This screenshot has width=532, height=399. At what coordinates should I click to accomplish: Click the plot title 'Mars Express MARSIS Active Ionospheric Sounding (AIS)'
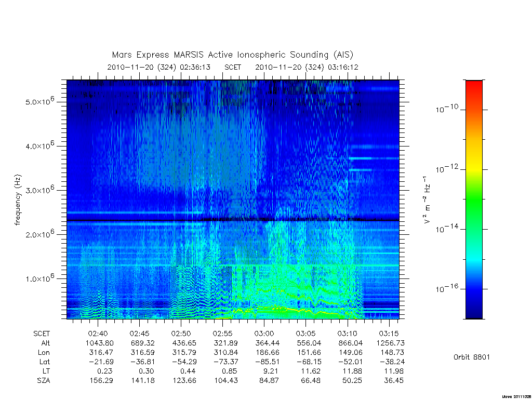tap(232, 55)
